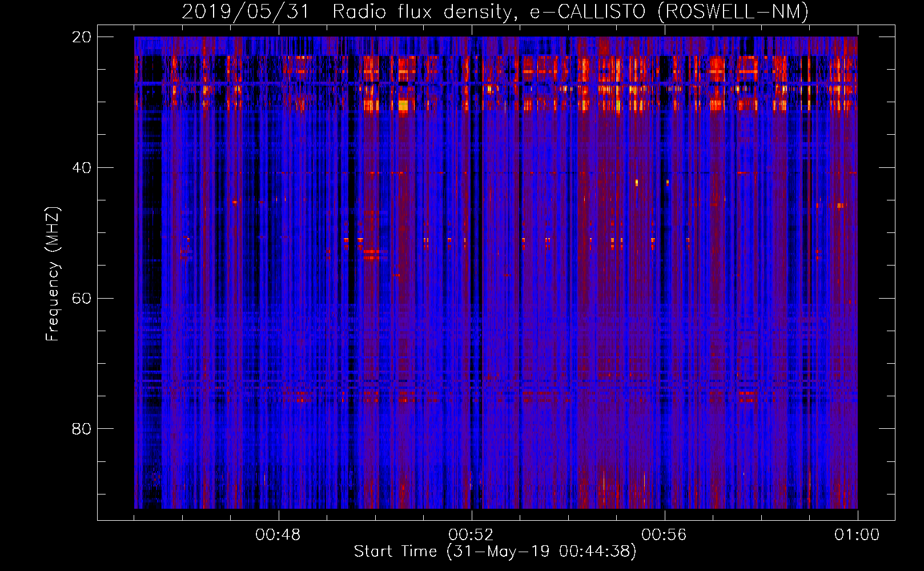The image size is (924, 571).
Task: Click the time tick label "00:56"
Action: 664,535
